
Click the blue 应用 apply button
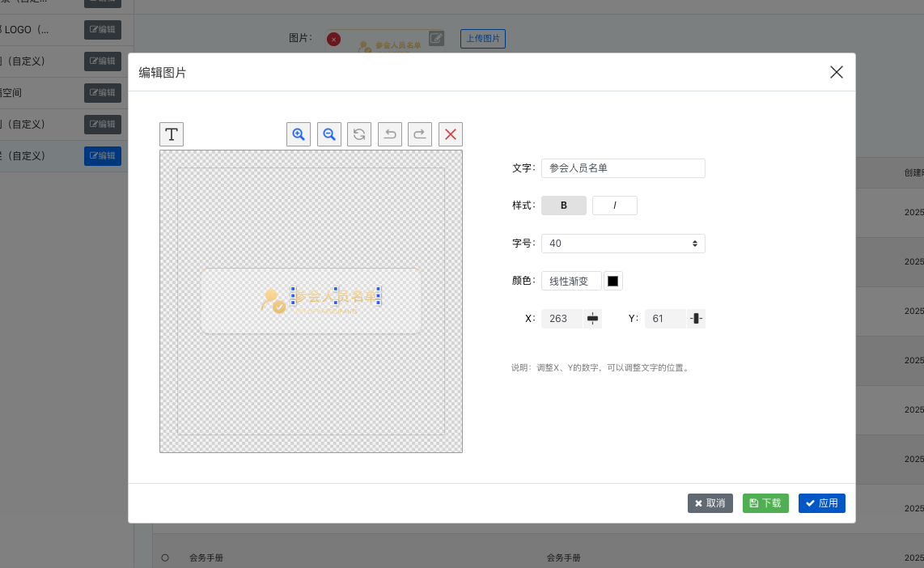[x=821, y=503]
